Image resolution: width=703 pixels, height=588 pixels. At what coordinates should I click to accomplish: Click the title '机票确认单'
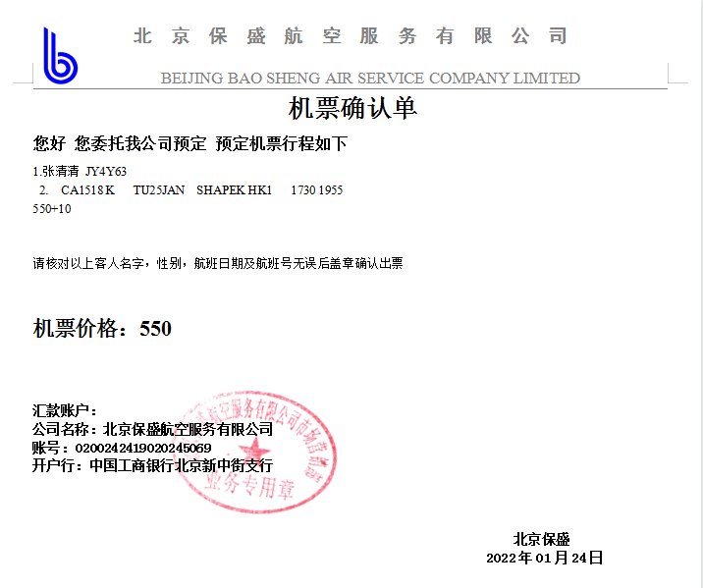[x=352, y=108]
